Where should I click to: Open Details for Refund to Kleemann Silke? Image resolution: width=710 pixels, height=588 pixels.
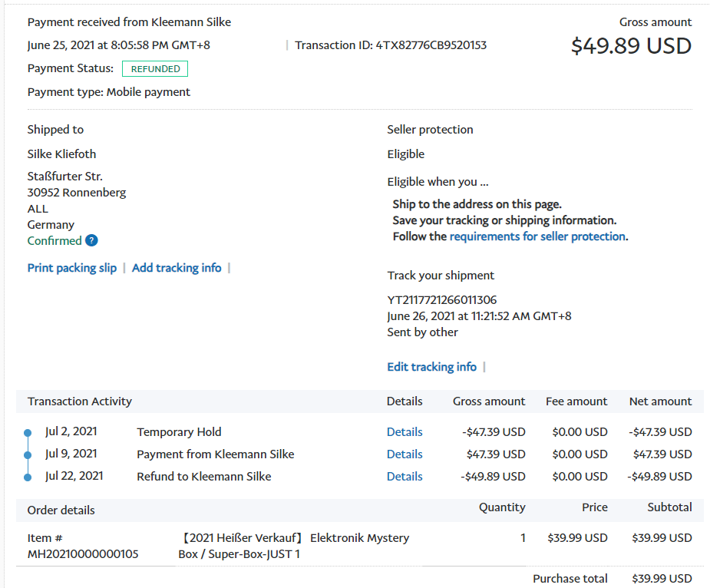405,477
